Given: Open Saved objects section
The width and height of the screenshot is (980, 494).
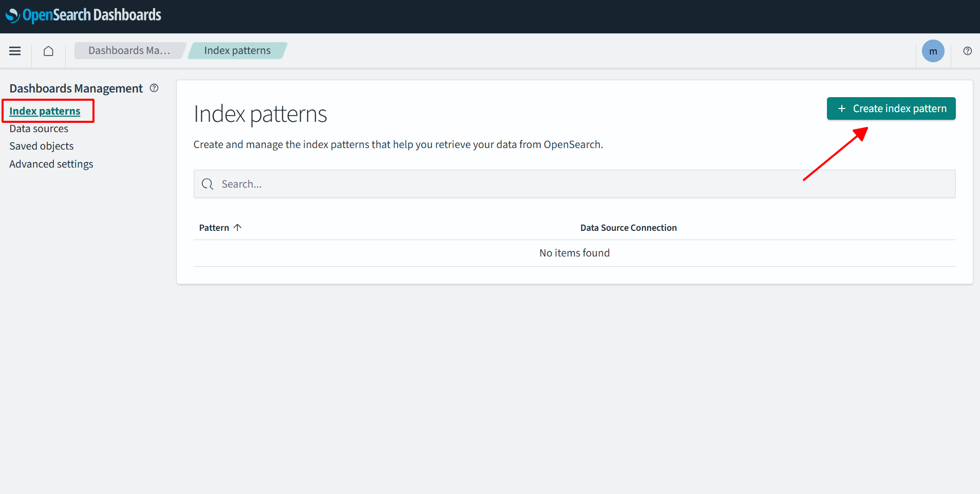Looking at the screenshot, I should [42, 146].
